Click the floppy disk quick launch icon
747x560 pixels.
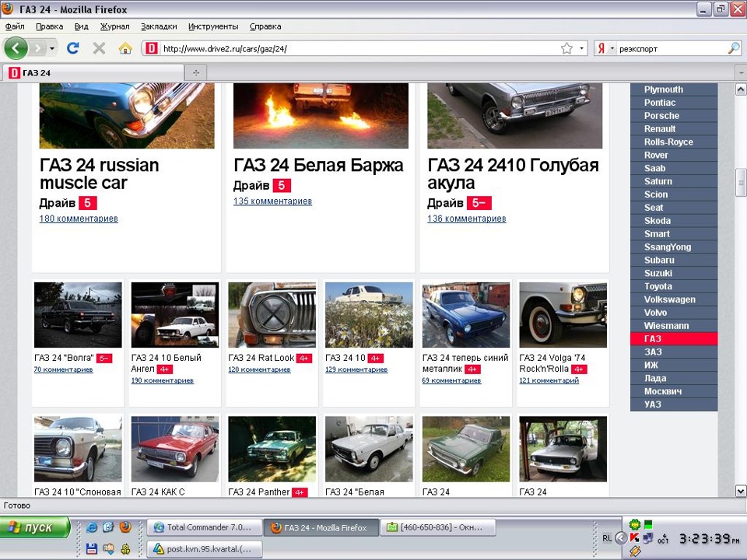point(92,548)
